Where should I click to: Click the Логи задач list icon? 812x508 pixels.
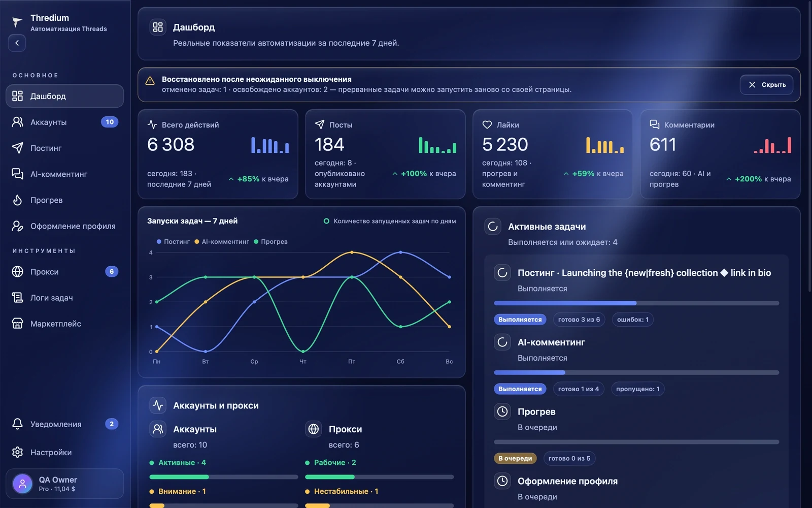pyautogui.click(x=17, y=298)
